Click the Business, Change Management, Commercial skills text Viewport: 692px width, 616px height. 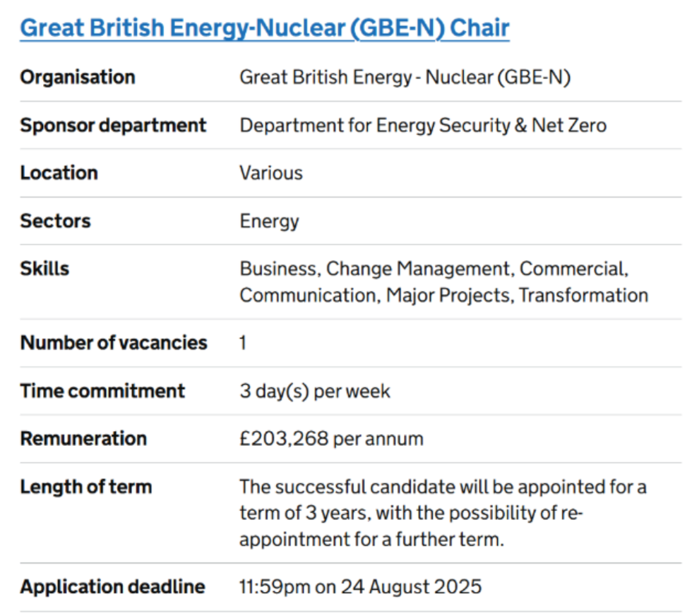433,269
